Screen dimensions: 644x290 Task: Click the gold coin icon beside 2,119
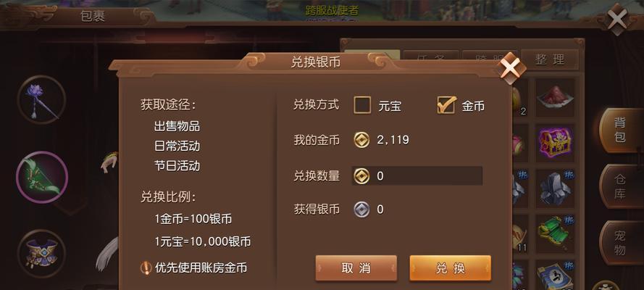tap(361, 140)
